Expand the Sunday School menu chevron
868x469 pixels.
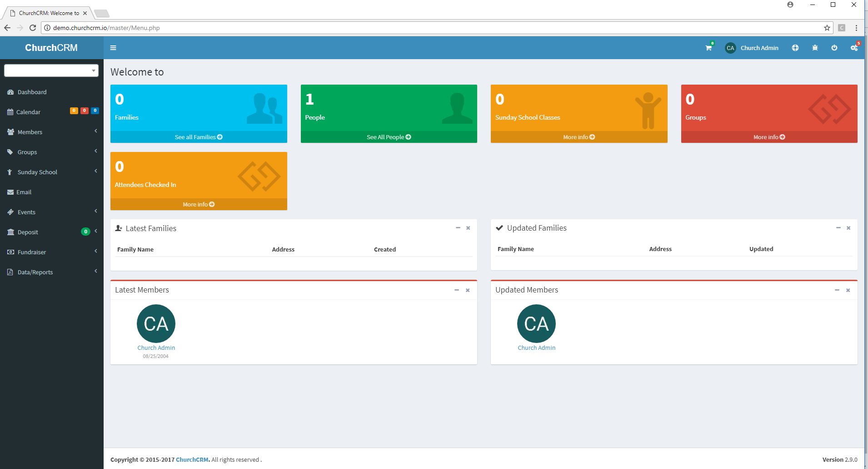pyautogui.click(x=96, y=171)
